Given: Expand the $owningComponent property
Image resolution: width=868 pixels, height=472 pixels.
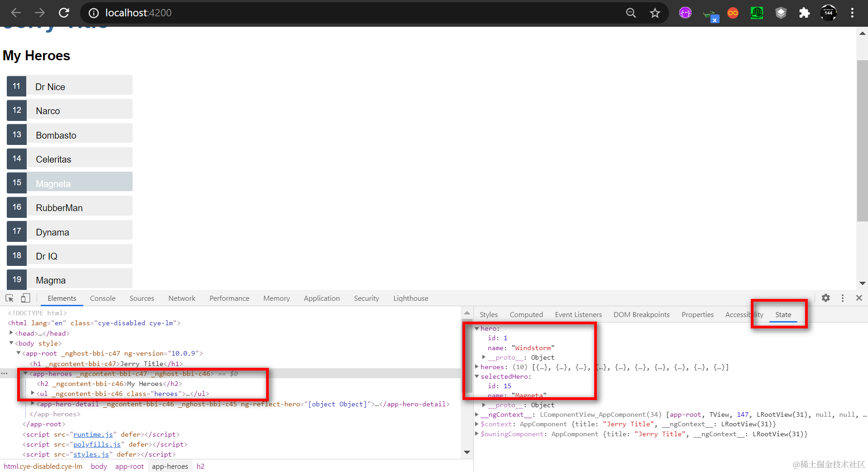Looking at the screenshot, I should [x=477, y=433].
